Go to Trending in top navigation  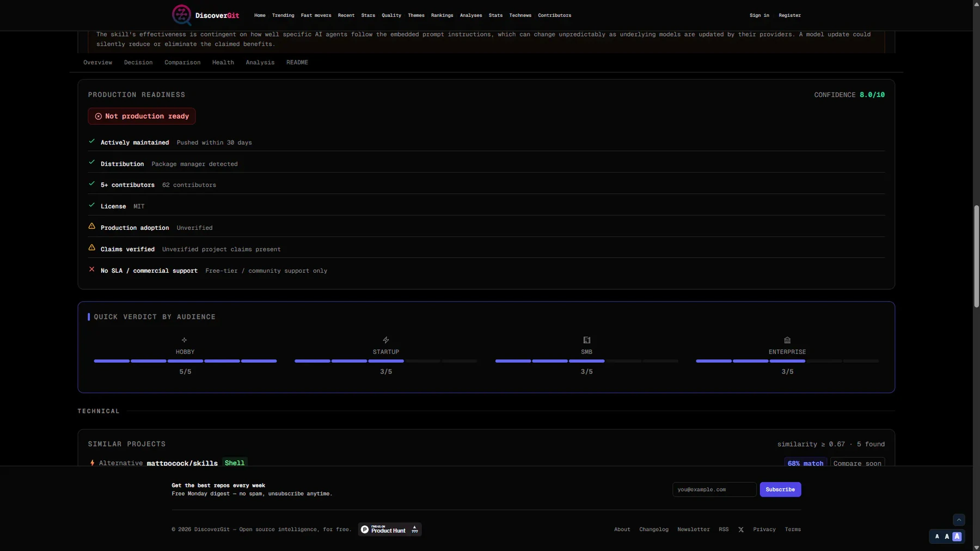click(283, 15)
